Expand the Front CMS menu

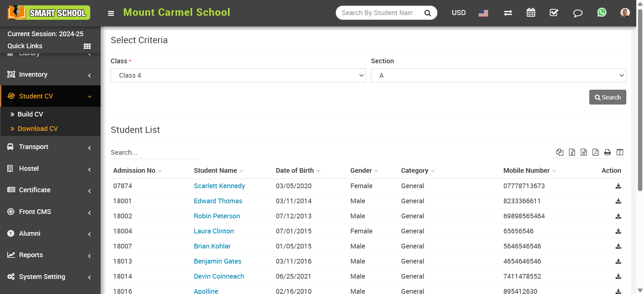(50, 212)
